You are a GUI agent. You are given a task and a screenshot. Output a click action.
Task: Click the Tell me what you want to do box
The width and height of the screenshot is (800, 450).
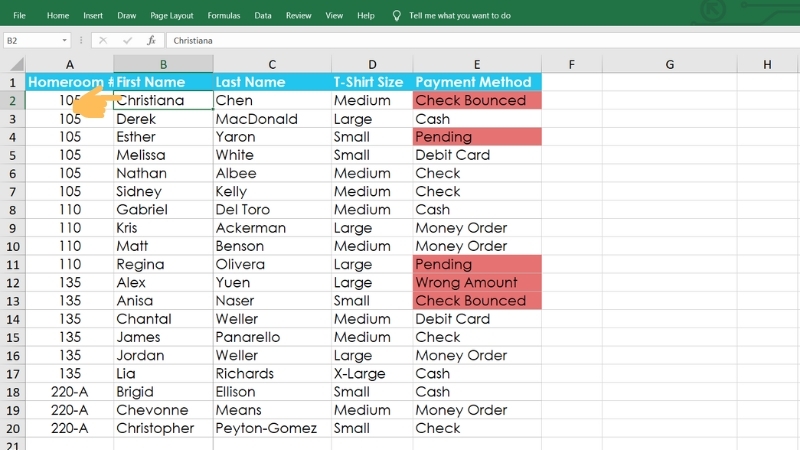click(460, 15)
